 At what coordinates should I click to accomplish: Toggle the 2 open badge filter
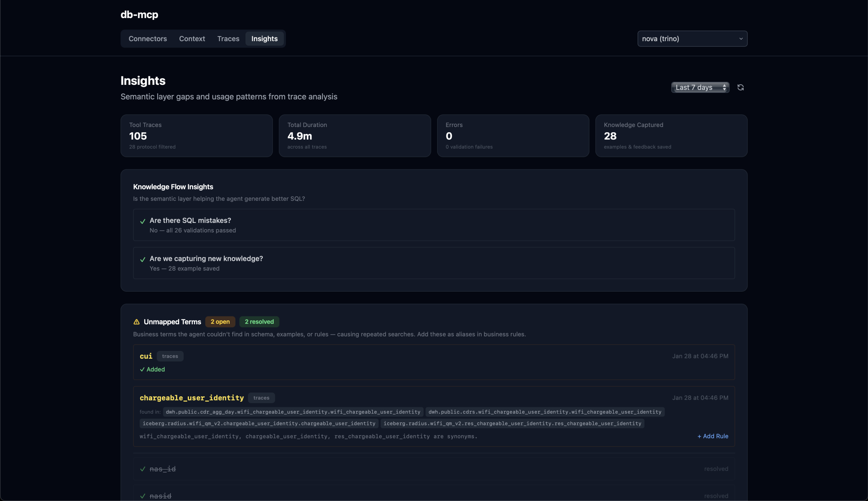pos(220,321)
